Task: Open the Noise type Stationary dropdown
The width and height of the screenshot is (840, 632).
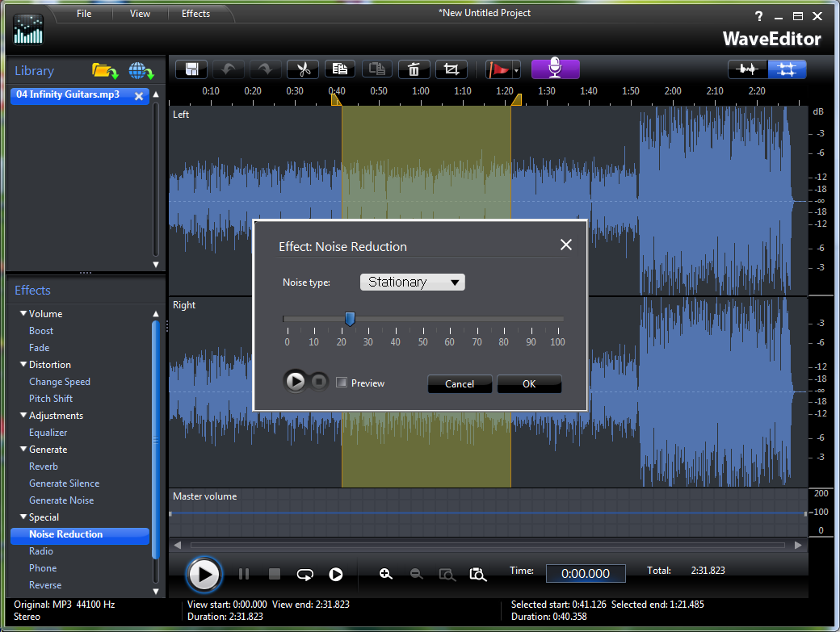Action: 412,282
